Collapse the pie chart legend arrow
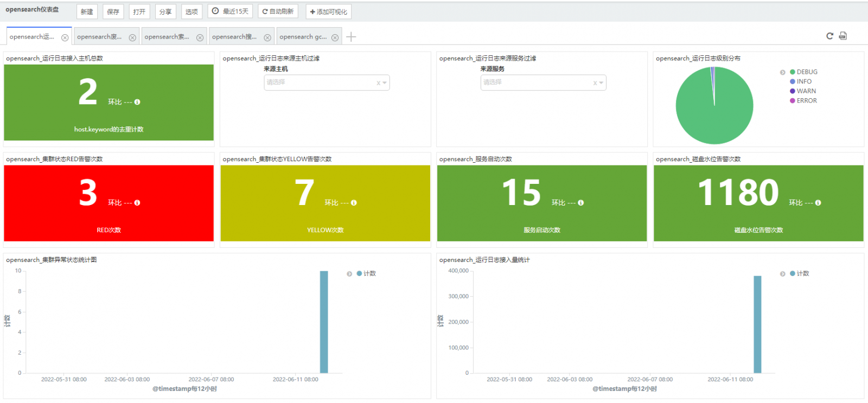Viewport: 868px width, 403px height. click(782, 72)
